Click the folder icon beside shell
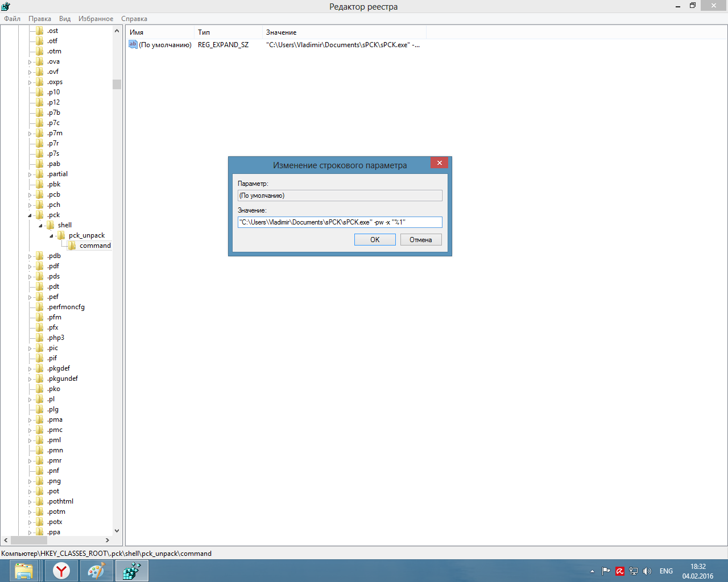The height and width of the screenshot is (582, 728). (x=50, y=225)
